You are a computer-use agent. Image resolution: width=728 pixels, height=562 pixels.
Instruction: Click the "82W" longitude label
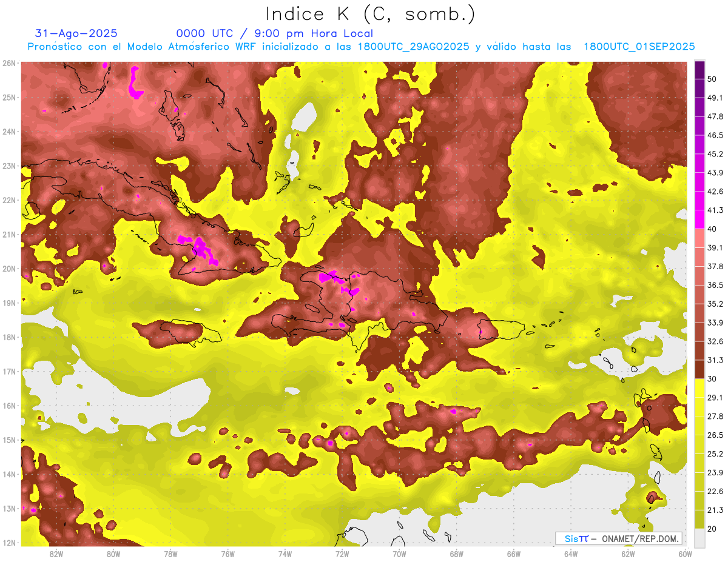tap(56, 554)
